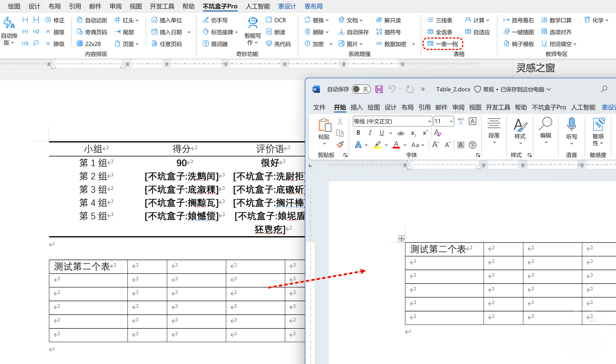Open the 表布局 tab in the top ribbon
This screenshot has height=364, width=616.
(313, 6)
